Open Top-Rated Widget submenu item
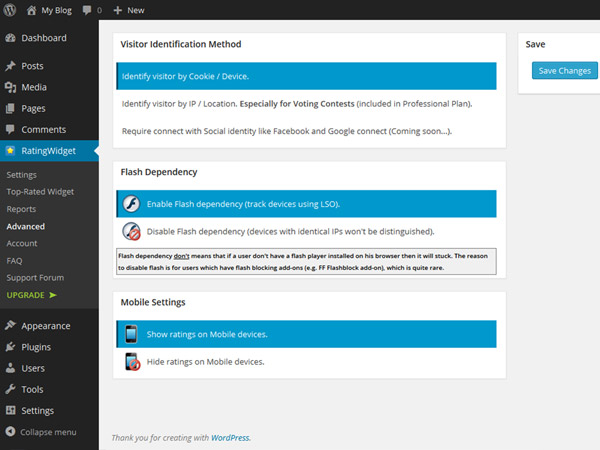 [x=40, y=192]
